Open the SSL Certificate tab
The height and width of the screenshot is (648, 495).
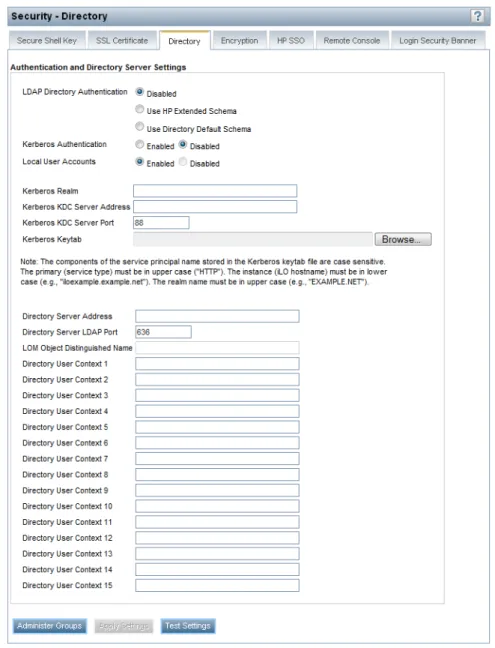tap(122, 40)
